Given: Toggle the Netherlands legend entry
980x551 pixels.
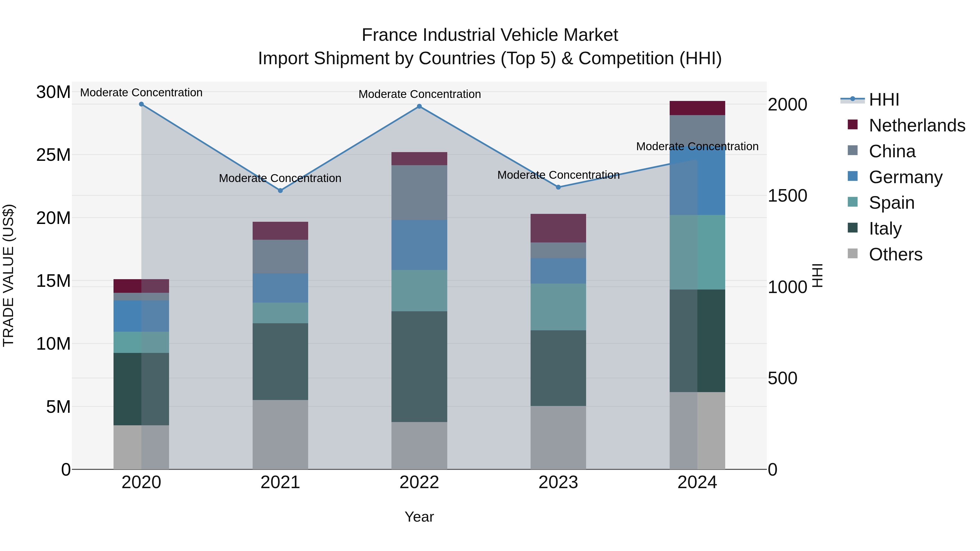Looking at the screenshot, I should coord(906,125).
